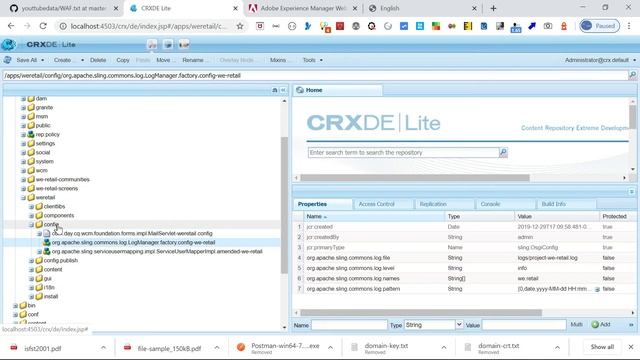This screenshot has height=360, width=640.
Task: Click the repository search magnifier icon
Action: tap(503, 152)
